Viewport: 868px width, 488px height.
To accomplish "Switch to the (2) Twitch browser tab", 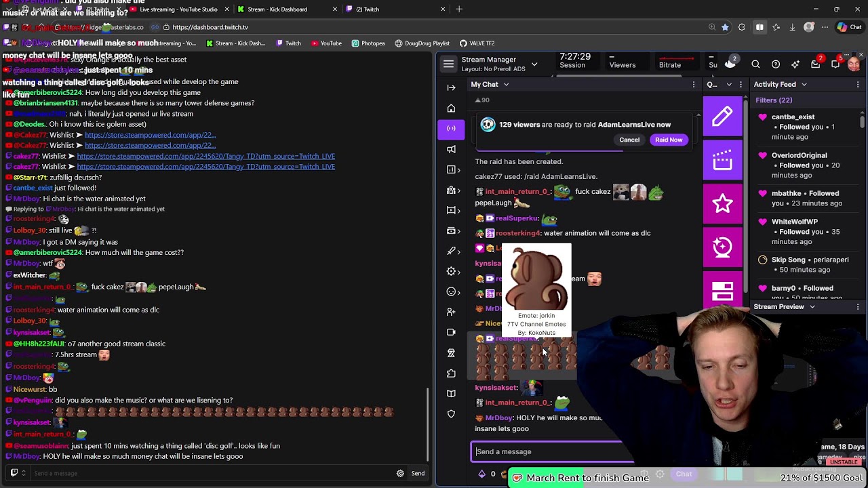I will tap(395, 9).
